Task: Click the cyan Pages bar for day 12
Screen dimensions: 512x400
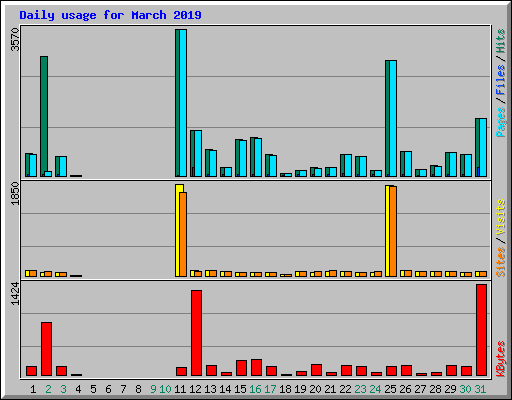Action: pos(198,154)
